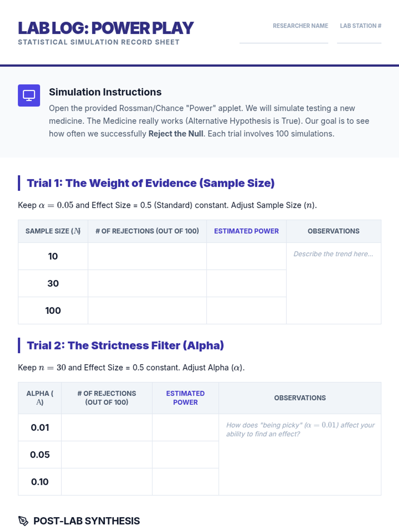
Task: Click the Trial 1 Sample Size heading
Action: 151,183
